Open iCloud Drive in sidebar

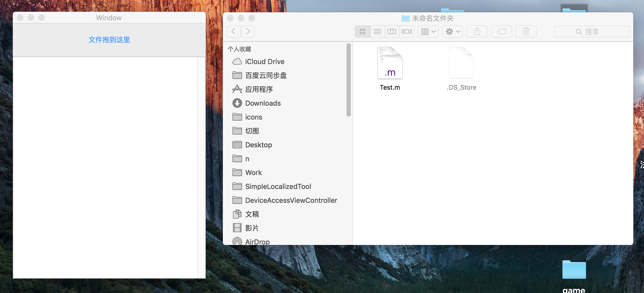264,62
